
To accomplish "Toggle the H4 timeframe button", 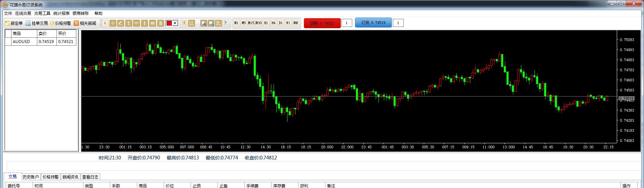I will [x=273, y=23].
